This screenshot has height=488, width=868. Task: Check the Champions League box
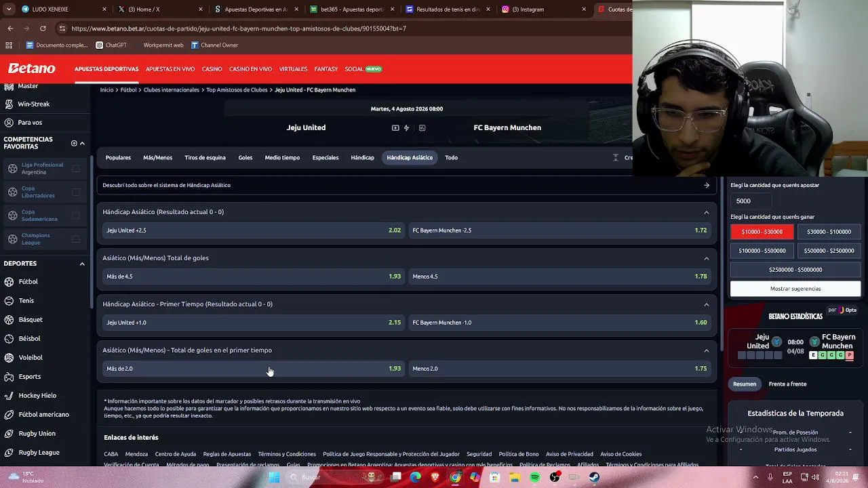coord(76,239)
